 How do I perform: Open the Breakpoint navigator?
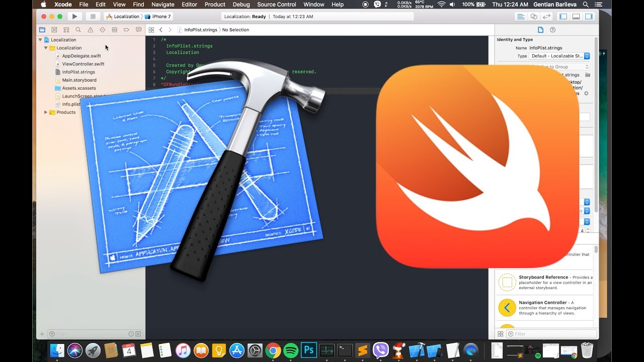126,30
